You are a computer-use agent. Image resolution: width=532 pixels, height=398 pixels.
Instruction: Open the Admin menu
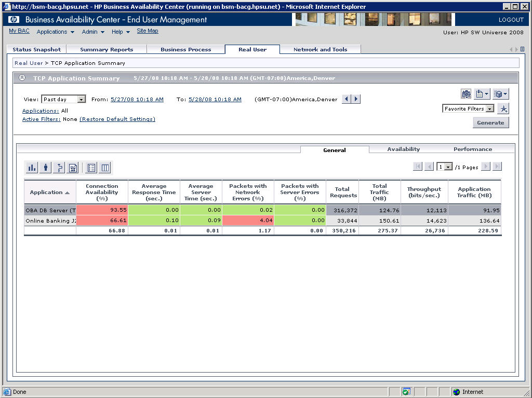[x=93, y=32]
